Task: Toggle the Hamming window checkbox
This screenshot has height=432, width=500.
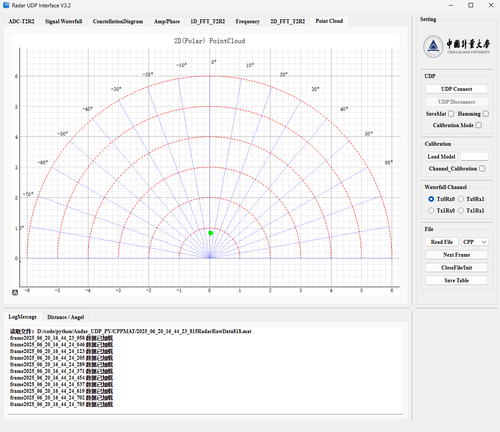Action: tap(486, 114)
